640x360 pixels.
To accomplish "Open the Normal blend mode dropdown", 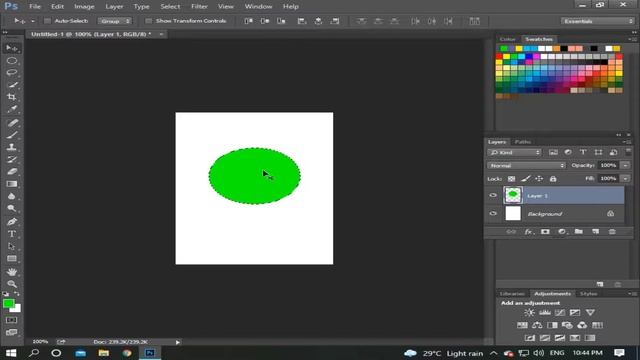I will pyautogui.click(x=527, y=165).
